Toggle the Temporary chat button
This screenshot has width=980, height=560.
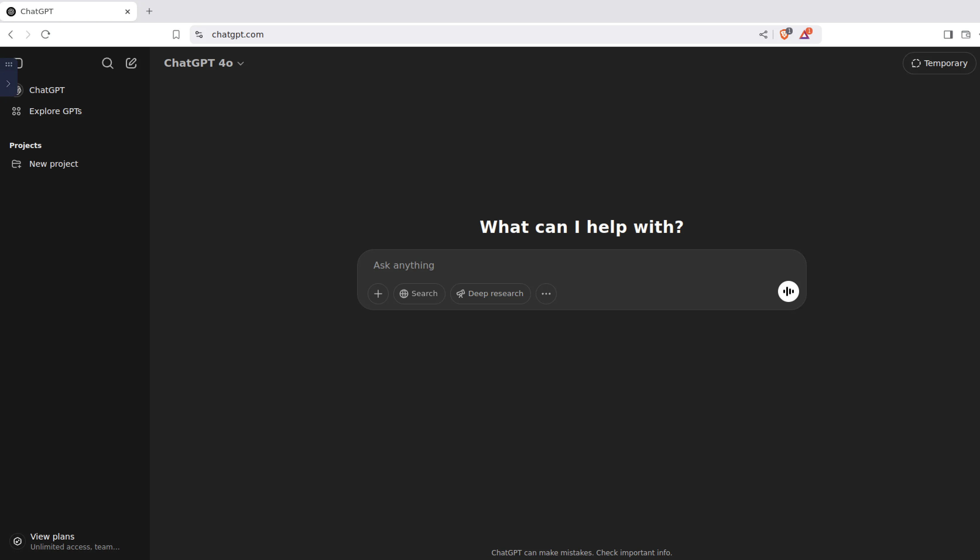point(939,63)
